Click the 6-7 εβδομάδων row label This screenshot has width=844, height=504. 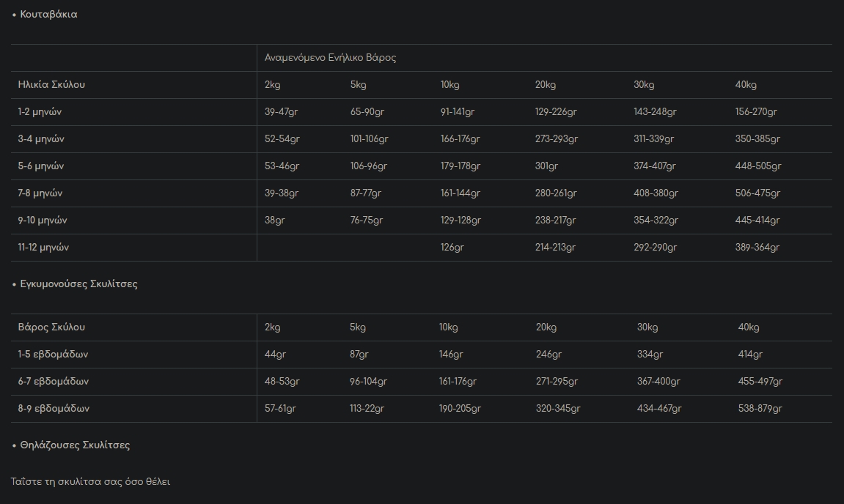[54, 382]
